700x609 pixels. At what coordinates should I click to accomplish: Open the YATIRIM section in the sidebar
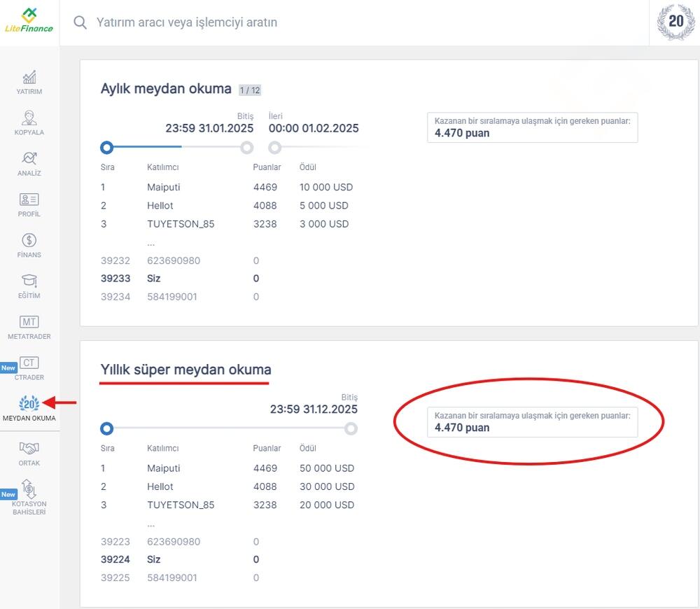tap(29, 80)
